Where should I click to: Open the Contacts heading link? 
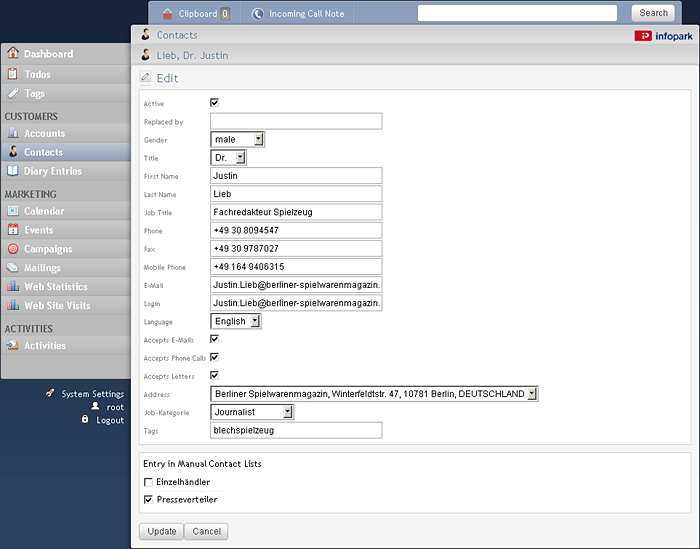177,35
